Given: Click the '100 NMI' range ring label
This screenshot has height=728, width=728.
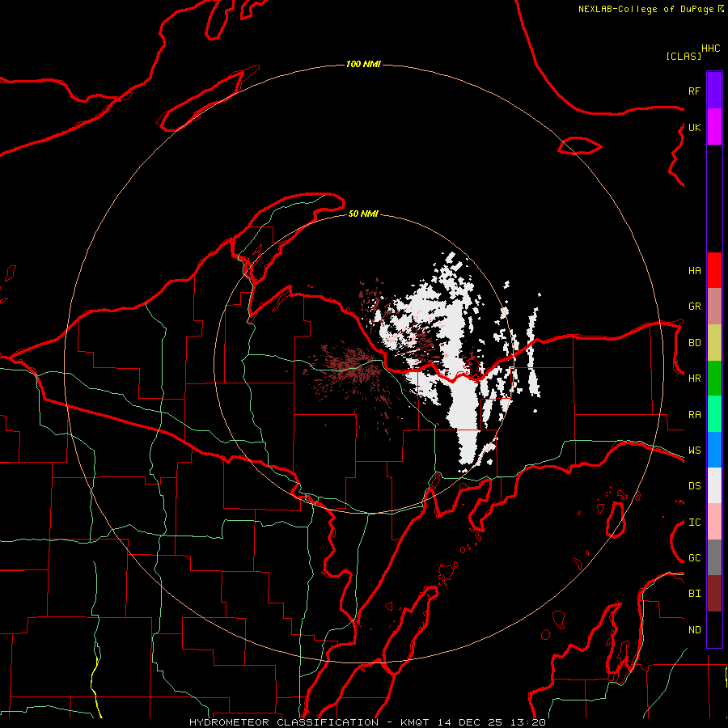Looking at the screenshot, I should tap(363, 64).
